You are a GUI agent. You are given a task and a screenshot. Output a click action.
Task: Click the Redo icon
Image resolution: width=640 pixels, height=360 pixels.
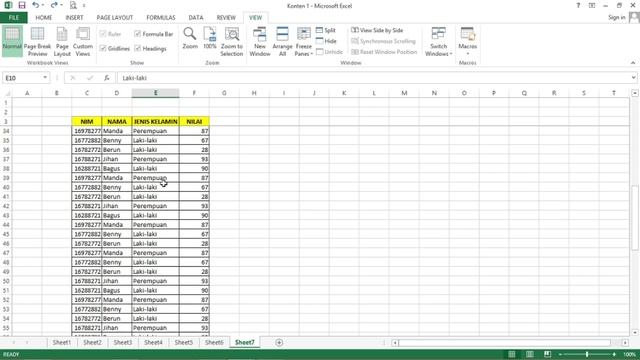click(x=54, y=5)
